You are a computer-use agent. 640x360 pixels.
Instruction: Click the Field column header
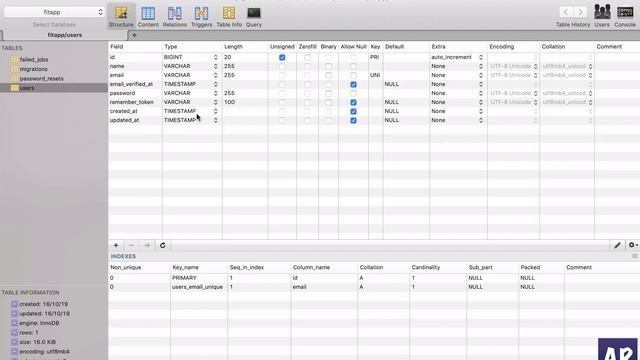pyautogui.click(x=135, y=47)
